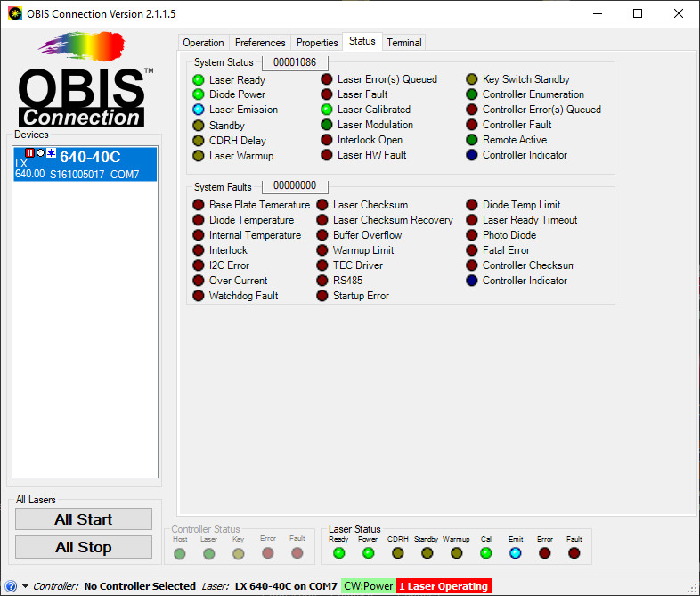Viewport: 700px width, 596px height.
Task: Click the Interlock Open red indicator
Action: coord(327,141)
